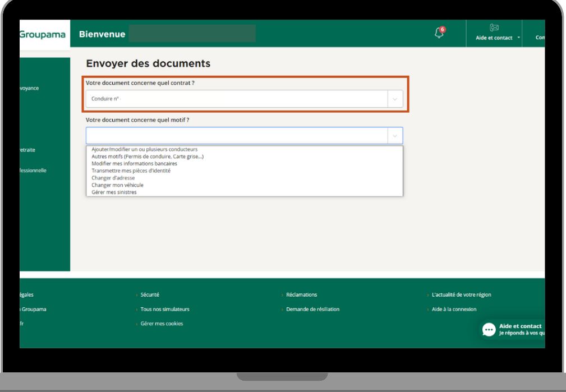Click Aide à la connexion footer link
566x392 pixels.
[x=454, y=309]
